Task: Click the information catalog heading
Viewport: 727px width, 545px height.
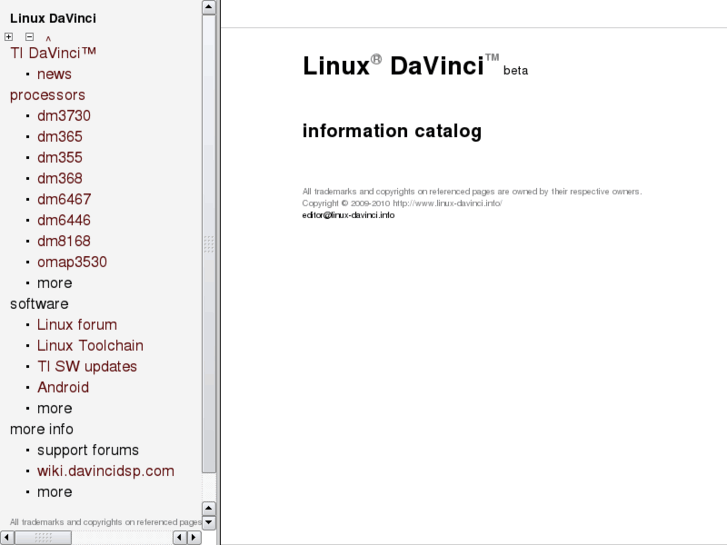Action: [392, 131]
